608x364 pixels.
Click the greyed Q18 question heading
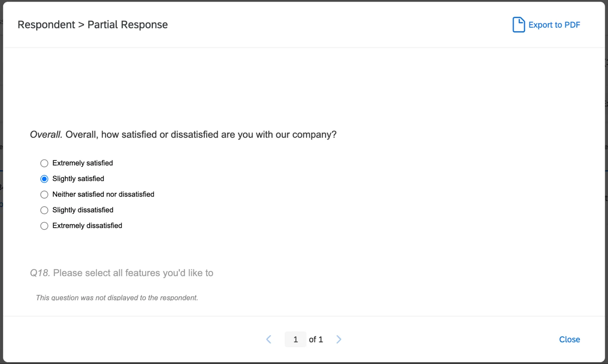click(122, 272)
